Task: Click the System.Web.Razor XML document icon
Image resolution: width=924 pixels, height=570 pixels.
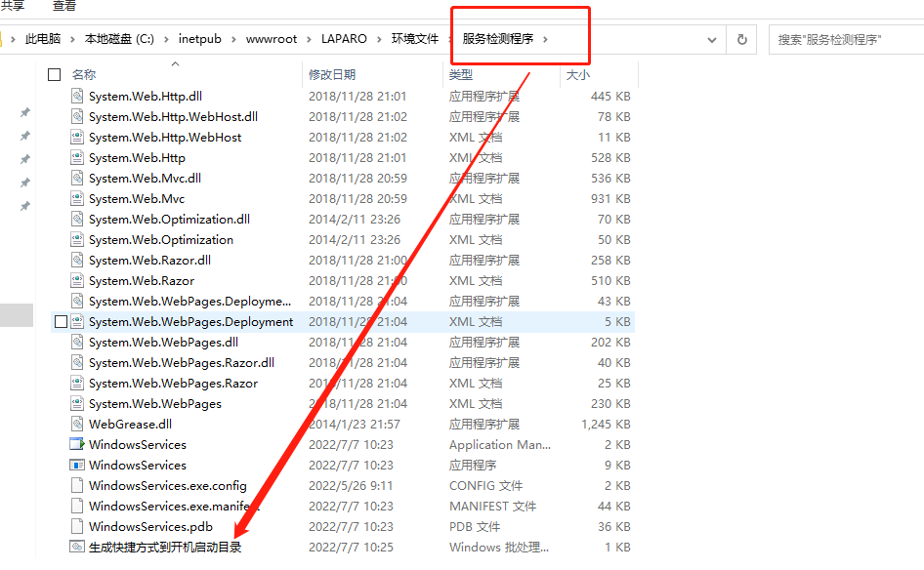Action: [x=77, y=280]
